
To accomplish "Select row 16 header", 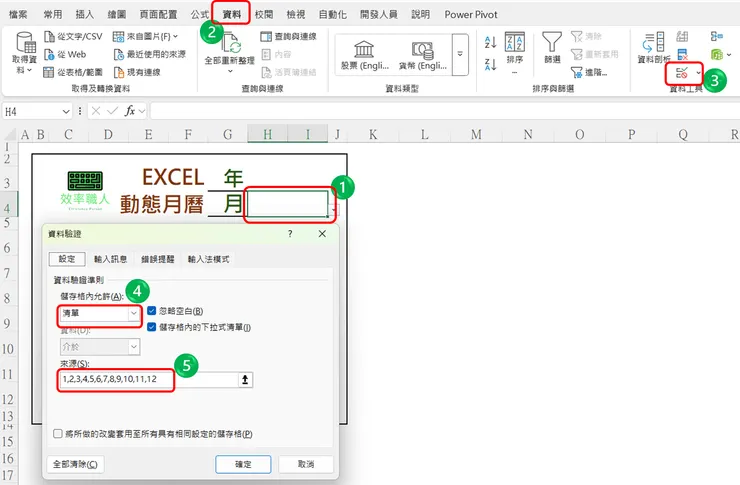I will click(8, 458).
